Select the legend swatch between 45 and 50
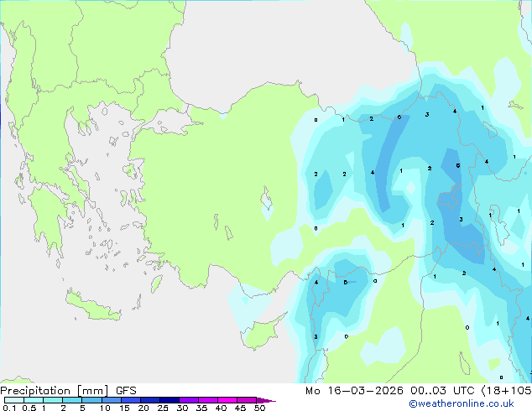532x411 pixels. tap(247, 400)
